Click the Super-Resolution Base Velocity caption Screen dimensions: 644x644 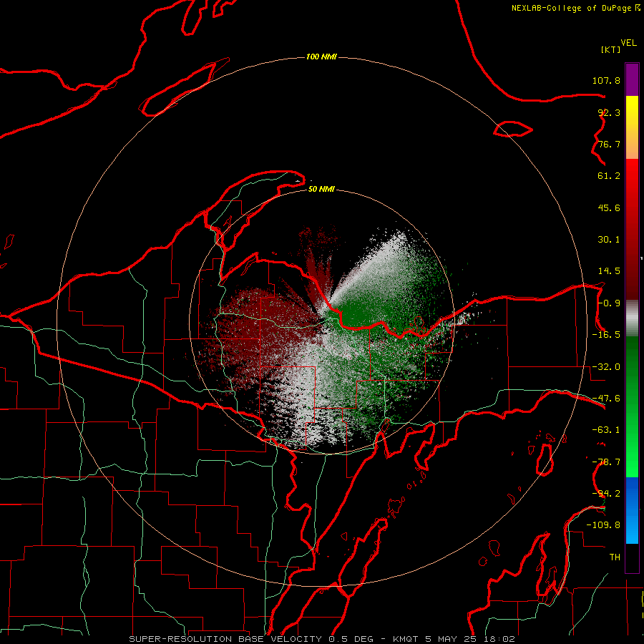[x=321, y=639]
